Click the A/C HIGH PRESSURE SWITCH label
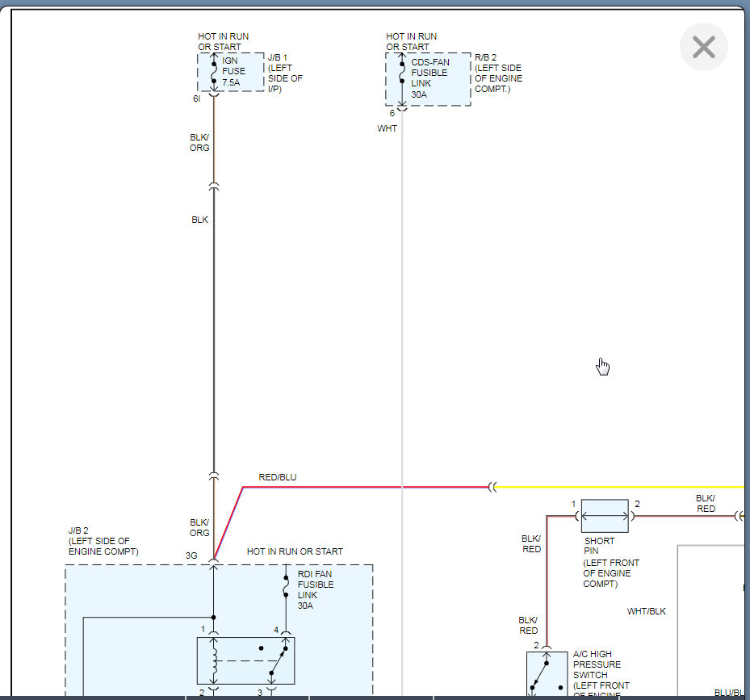 click(597, 664)
